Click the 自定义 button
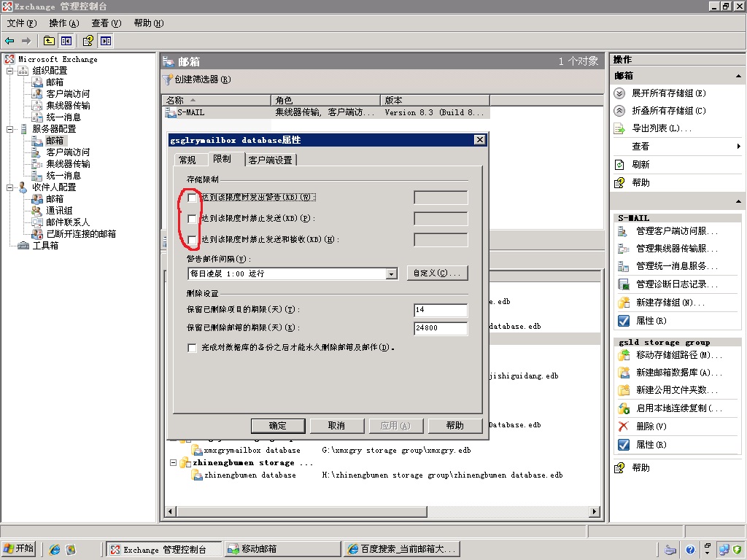The image size is (747, 560). point(438,273)
